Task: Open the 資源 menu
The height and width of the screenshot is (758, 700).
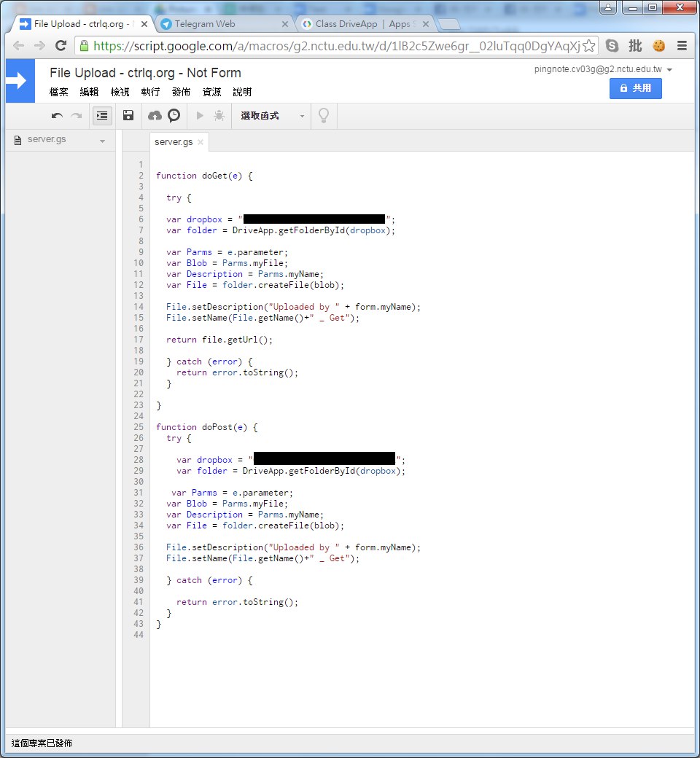Action: [x=211, y=92]
